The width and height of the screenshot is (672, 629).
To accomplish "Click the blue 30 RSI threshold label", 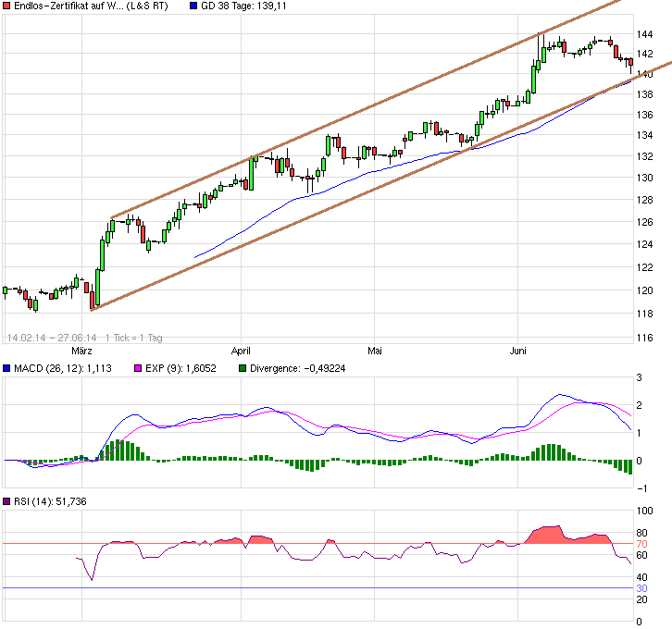I will point(639,588).
